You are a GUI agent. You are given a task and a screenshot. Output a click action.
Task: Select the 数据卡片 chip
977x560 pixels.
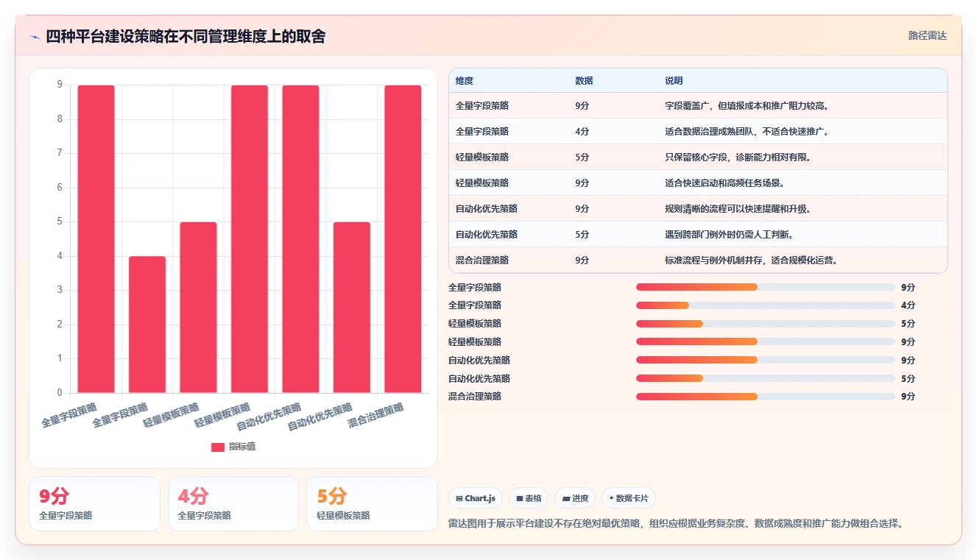[x=628, y=498]
